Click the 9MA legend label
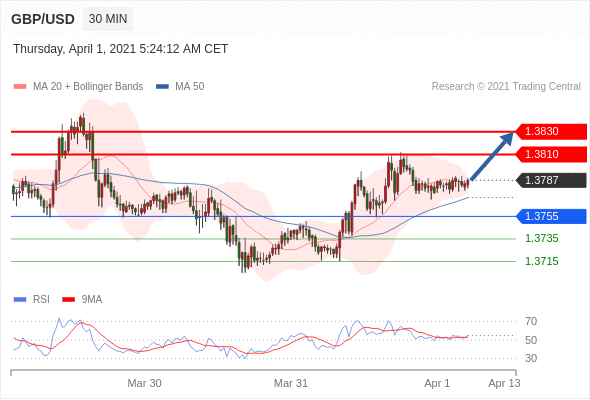The width and height of the screenshot is (590, 400). pos(92,300)
